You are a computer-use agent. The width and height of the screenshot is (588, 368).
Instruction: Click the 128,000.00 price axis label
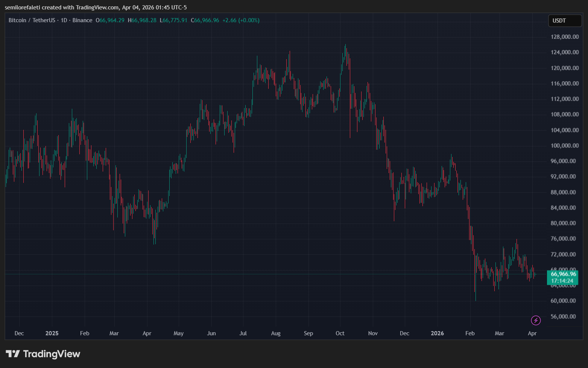click(x=564, y=37)
